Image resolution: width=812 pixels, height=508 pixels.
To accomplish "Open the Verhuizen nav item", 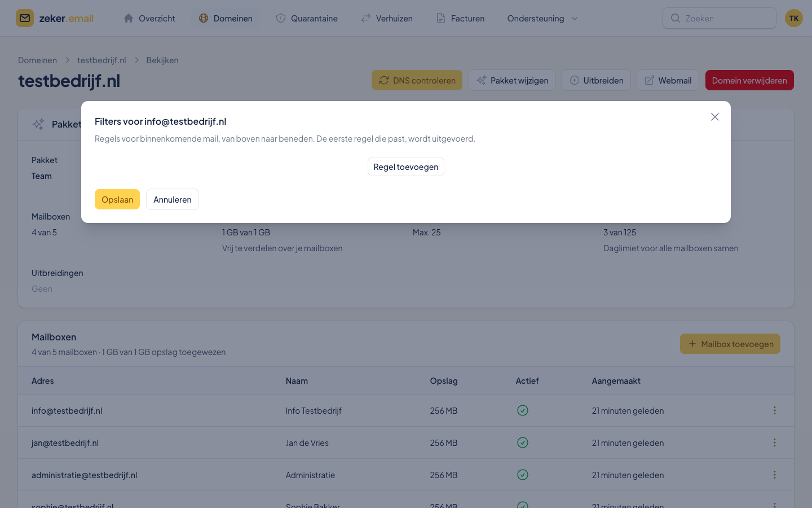I will (x=387, y=18).
